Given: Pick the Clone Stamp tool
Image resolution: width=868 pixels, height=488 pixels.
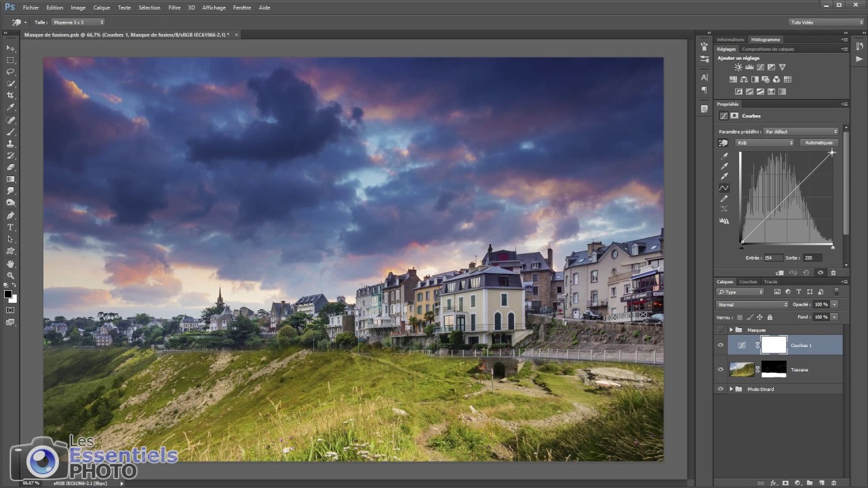Looking at the screenshot, I should click(10, 144).
